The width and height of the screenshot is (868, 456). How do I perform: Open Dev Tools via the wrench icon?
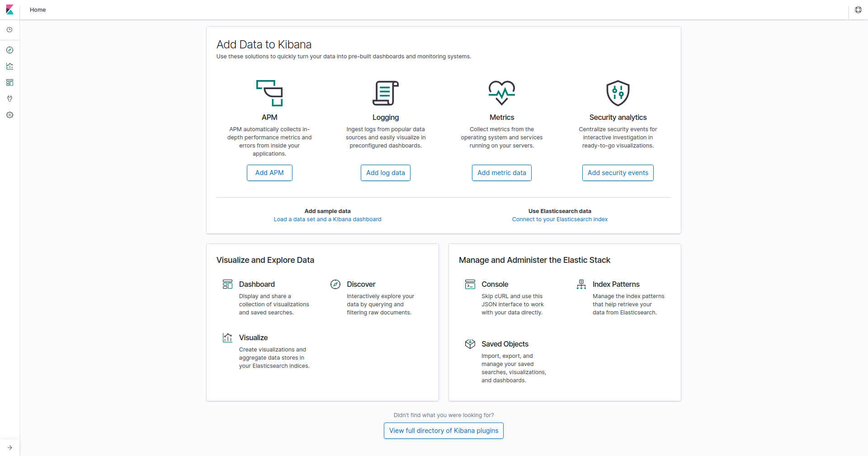coord(10,99)
